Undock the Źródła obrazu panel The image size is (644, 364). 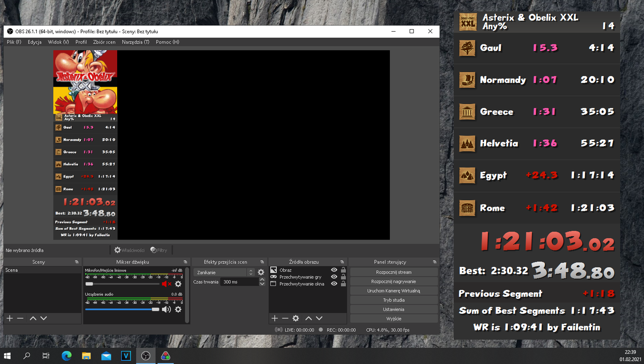pos(342,262)
